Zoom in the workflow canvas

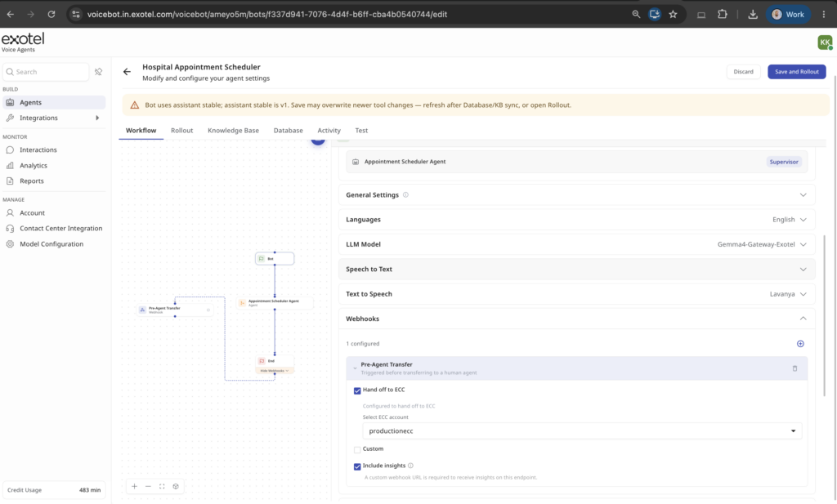(x=135, y=486)
